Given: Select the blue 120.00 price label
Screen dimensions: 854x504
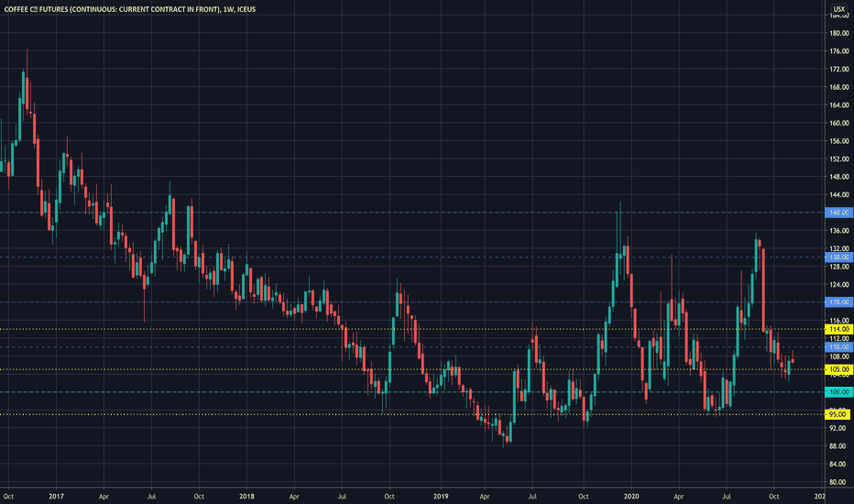Looking at the screenshot, I should [838, 301].
